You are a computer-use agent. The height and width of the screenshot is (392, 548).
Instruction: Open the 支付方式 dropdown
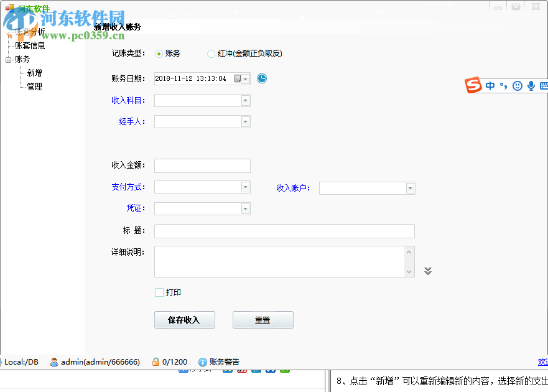coord(245,187)
